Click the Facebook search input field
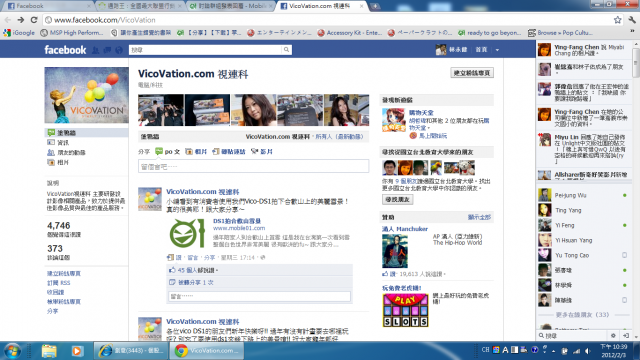This screenshot has height=360, width=640. (205, 50)
